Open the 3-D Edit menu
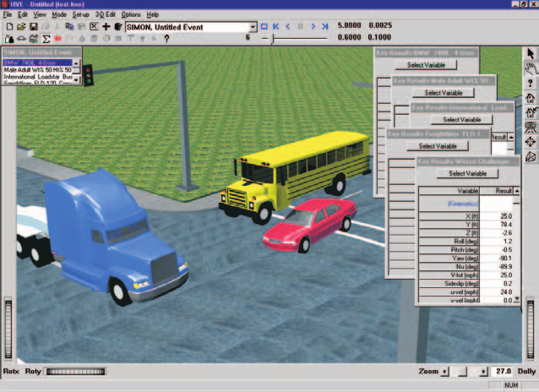539x392 pixels. 106,14
